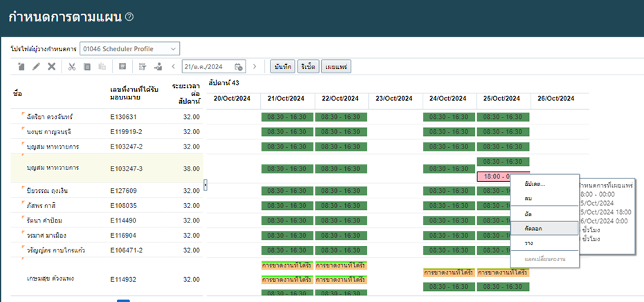Click the calendar icon in date field
The image size is (644, 302).
pos(239,66)
